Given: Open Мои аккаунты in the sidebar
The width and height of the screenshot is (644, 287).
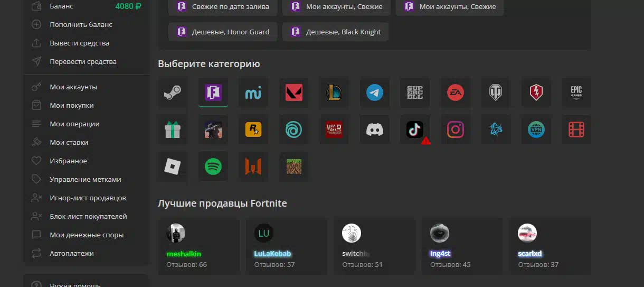Looking at the screenshot, I should click(87, 87).
